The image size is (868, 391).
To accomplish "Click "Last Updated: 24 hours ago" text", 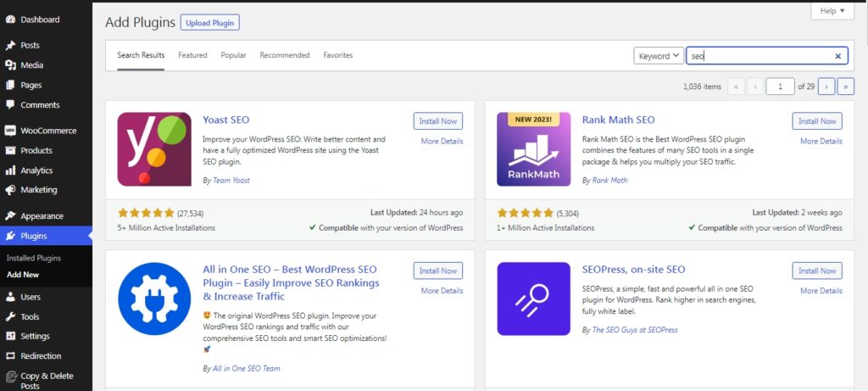I will pyautogui.click(x=416, y=213).
